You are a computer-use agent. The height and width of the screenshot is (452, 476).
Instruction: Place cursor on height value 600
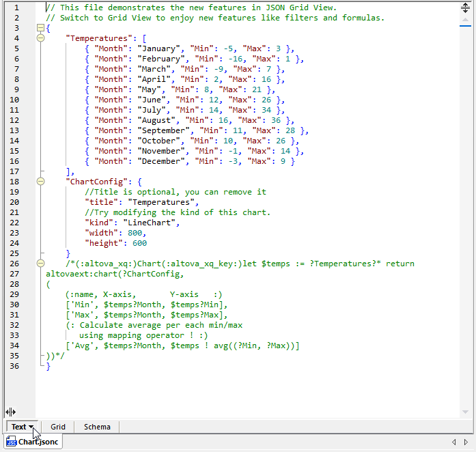(139, 243)
